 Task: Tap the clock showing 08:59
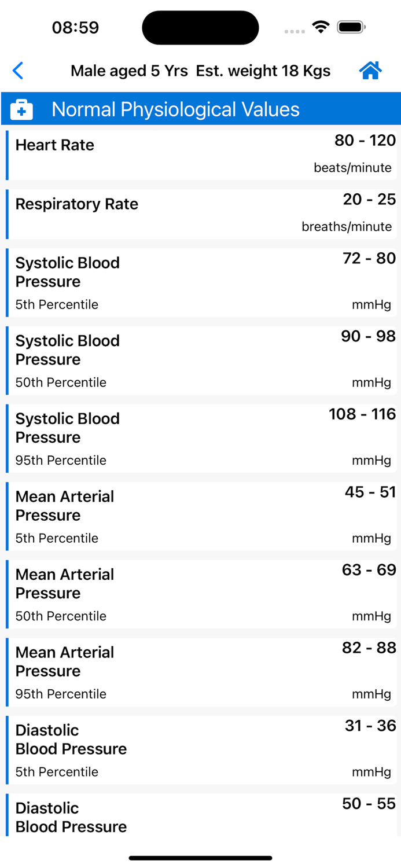(x=76, y=27)
